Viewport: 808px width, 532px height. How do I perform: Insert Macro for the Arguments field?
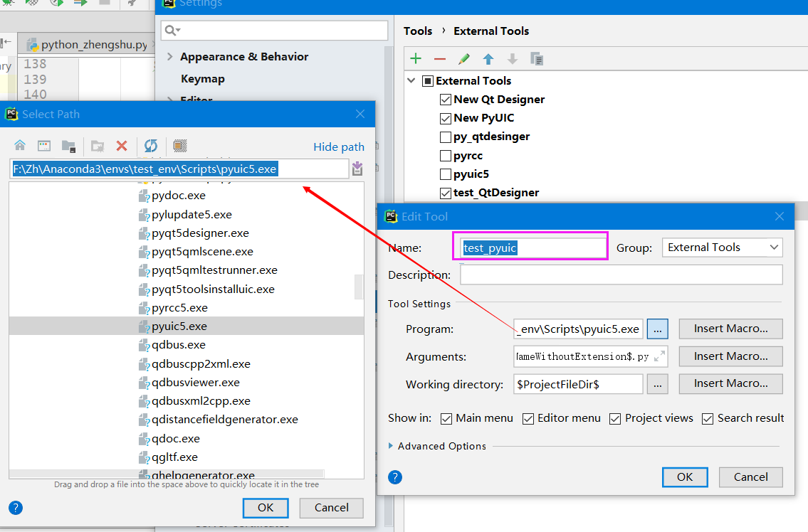[x=730, y=356]
